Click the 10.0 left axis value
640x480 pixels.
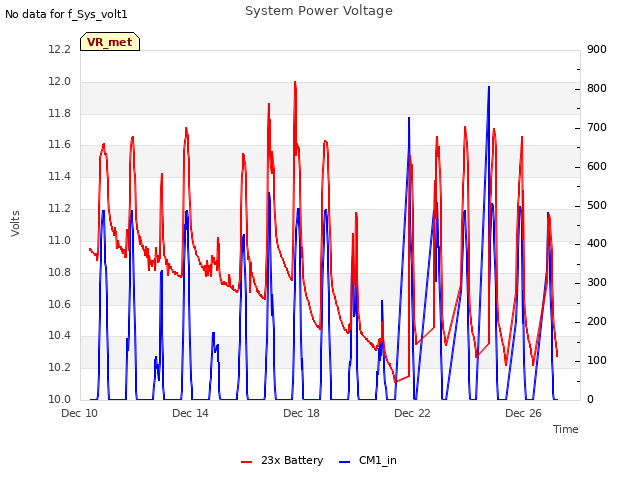pyautogui.click(x=60, y=399)
